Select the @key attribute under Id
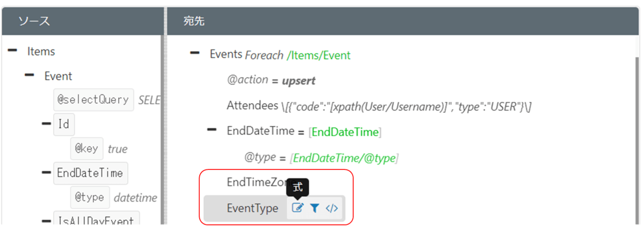 coord(86,148)
